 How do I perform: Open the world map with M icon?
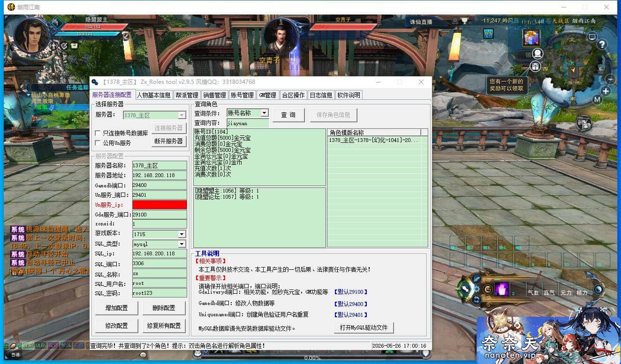pyautogui.click(x=597, y=99)
